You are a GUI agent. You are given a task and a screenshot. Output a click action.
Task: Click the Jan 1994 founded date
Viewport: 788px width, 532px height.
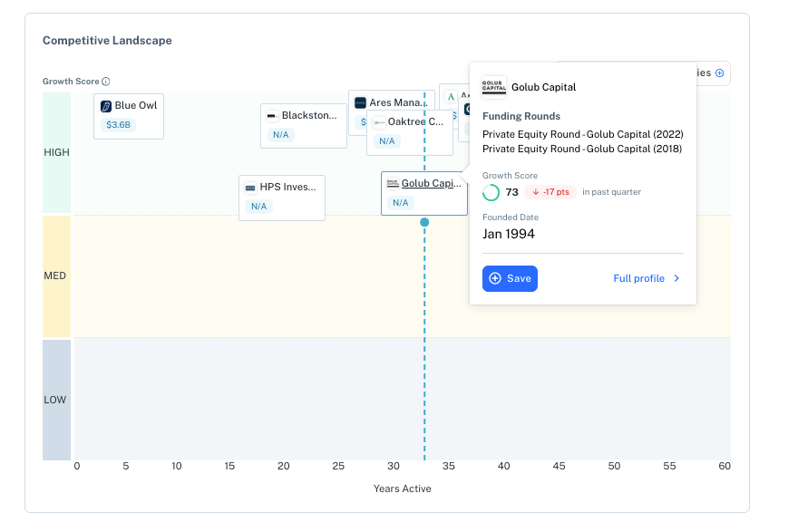coord(509,234)
